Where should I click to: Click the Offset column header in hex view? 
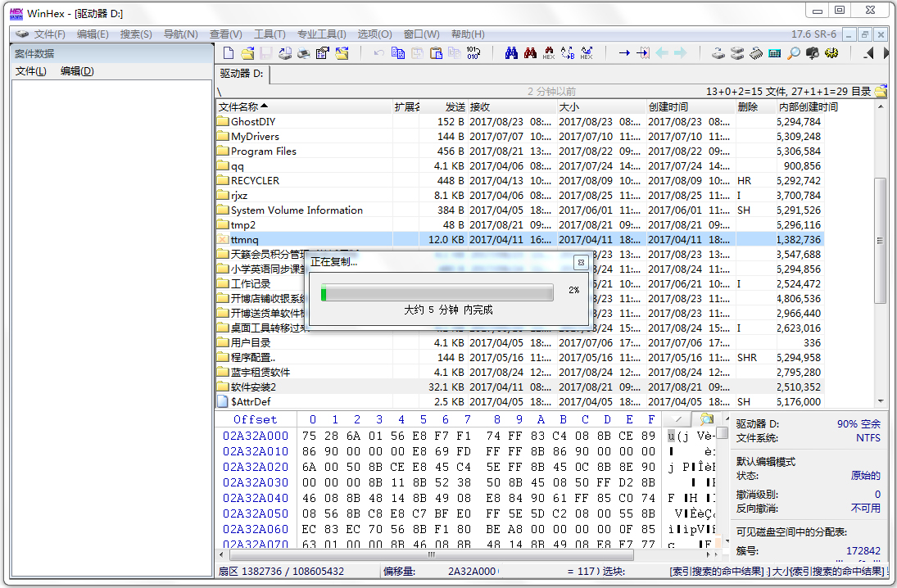[255, 419]
